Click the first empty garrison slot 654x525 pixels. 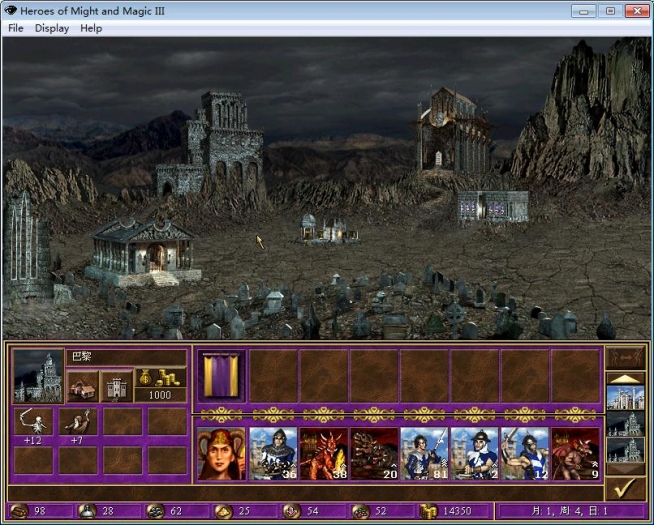click(273, 376)
